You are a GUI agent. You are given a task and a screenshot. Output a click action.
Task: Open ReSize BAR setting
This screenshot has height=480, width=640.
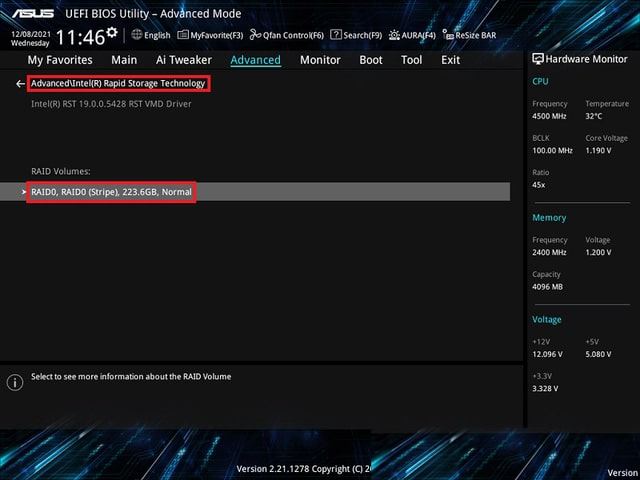click(x=476, y=36)
